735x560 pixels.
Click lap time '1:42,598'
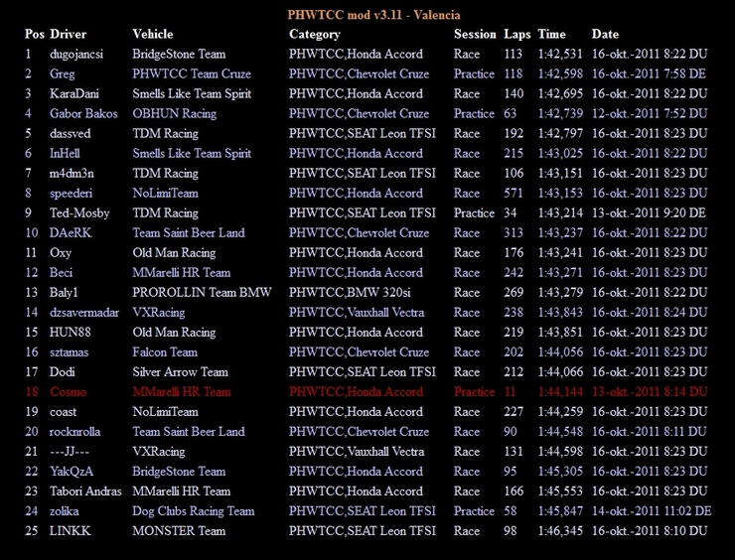coord(560,74)
